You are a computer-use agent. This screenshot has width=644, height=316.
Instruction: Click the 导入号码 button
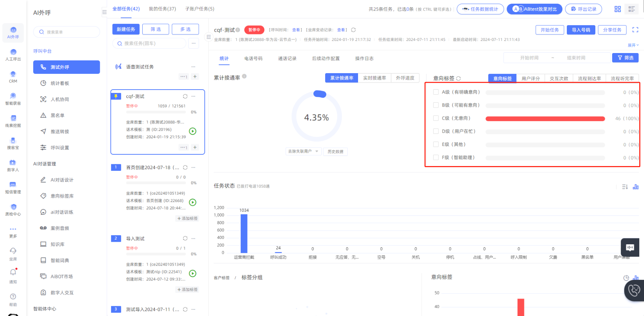(x=581, y=30)
